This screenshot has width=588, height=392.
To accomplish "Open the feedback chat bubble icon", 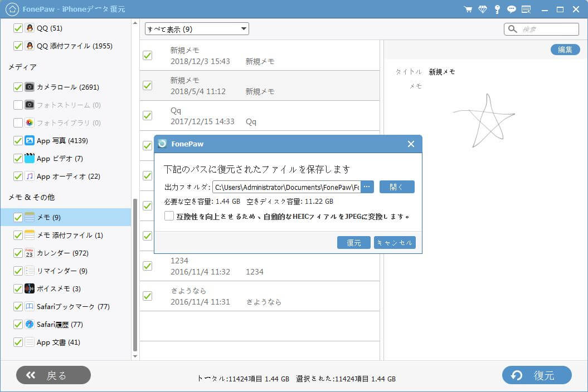I will [x=511, y=9].
